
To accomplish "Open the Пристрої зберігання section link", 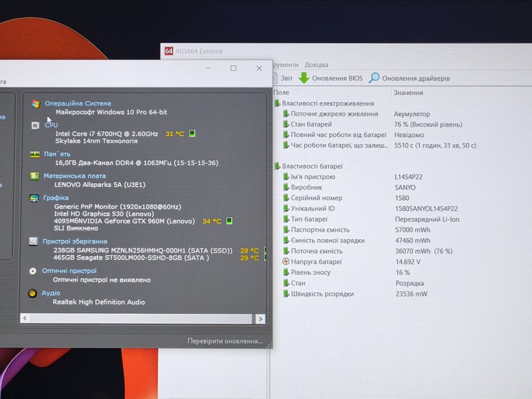I will (x=74, y=241).
